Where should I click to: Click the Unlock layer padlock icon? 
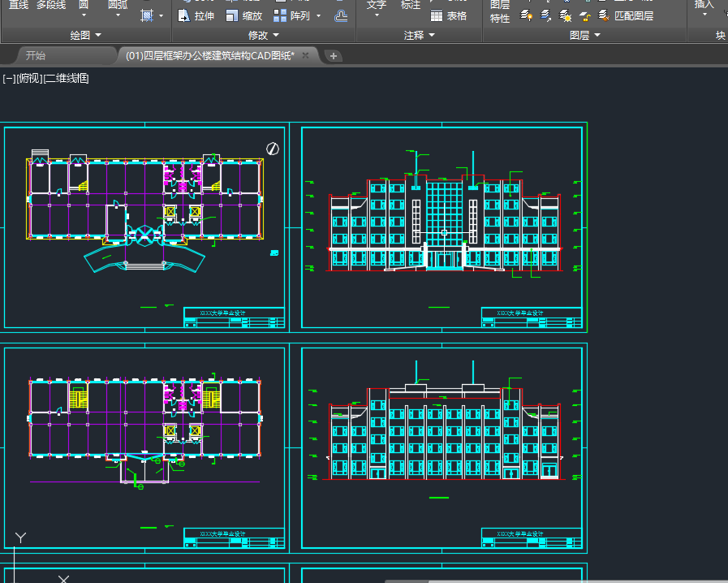584,15
